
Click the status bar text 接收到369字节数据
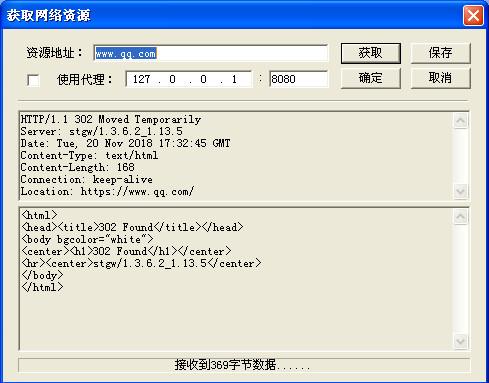tap(242, 365)
